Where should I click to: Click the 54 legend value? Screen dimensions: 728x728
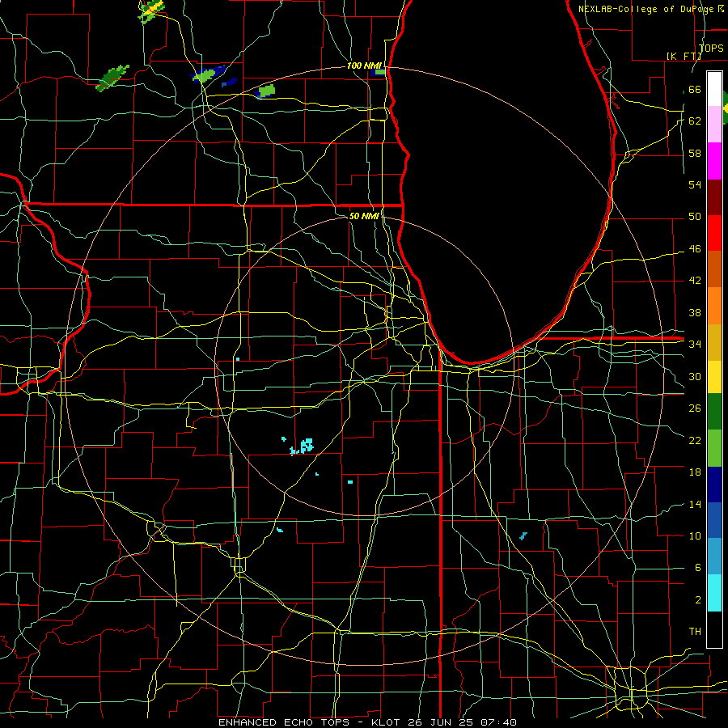[695, 184]
